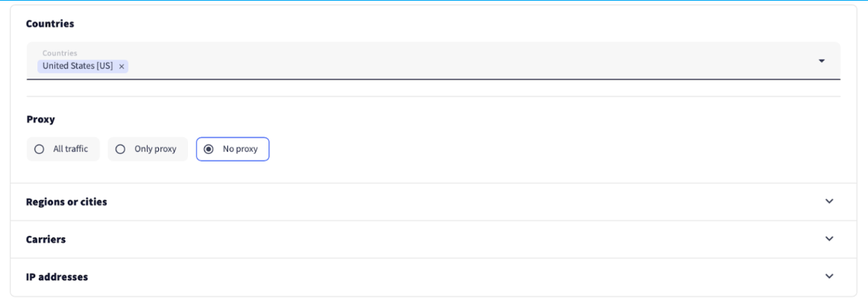
Task: Expand Regions or cities via chevron
Action: pos(829,202)
